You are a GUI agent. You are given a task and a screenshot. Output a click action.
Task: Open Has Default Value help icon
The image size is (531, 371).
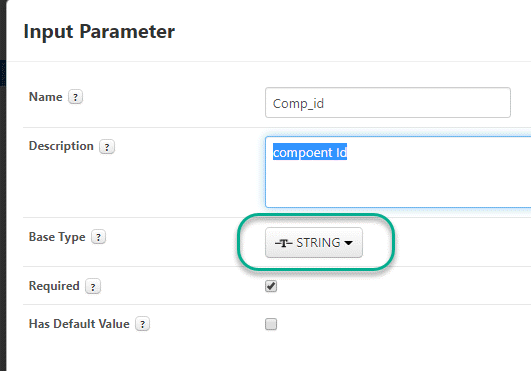[x=143, y=324]
